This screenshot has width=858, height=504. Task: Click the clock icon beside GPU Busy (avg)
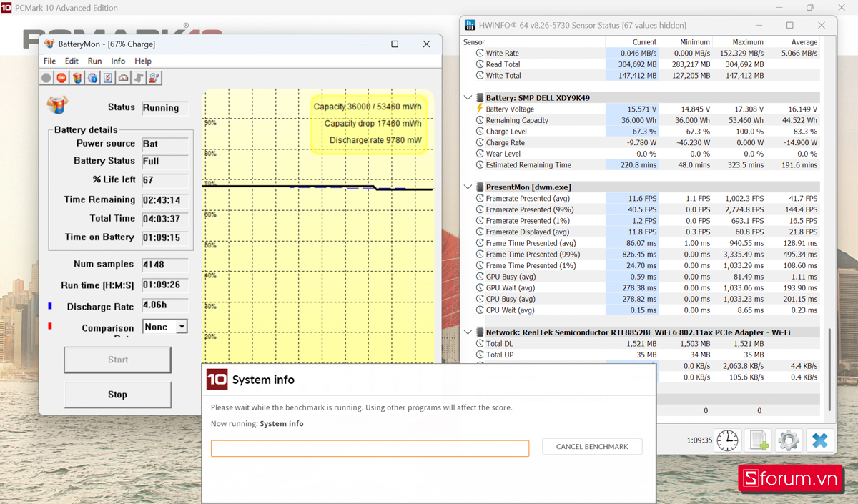click(480, 277)
